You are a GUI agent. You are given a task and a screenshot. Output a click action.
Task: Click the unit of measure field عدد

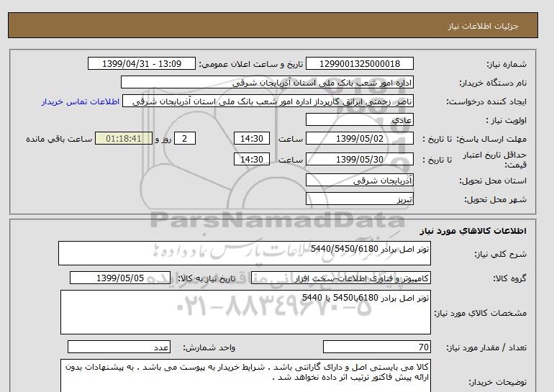pos(119,347)
